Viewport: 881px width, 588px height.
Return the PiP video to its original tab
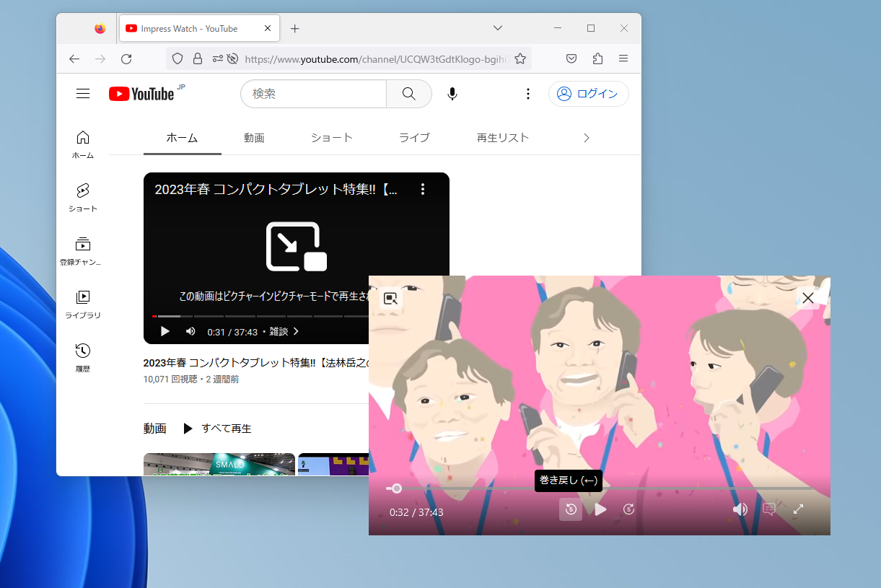click(x=390, y=297)
